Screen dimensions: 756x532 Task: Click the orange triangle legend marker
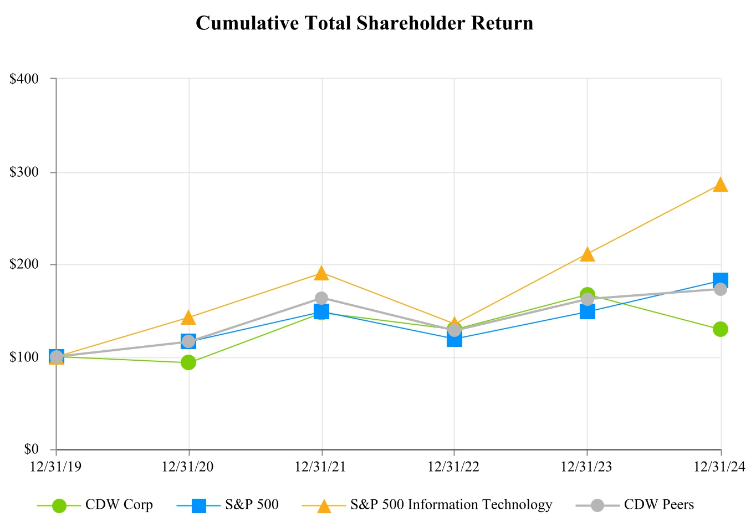pos(324,505)
